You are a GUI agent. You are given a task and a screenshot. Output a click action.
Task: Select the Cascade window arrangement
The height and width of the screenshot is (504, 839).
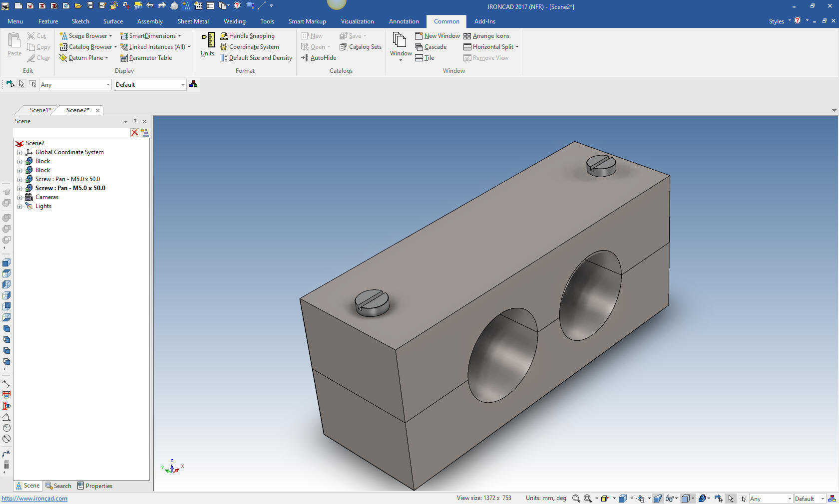click(431, 47)
